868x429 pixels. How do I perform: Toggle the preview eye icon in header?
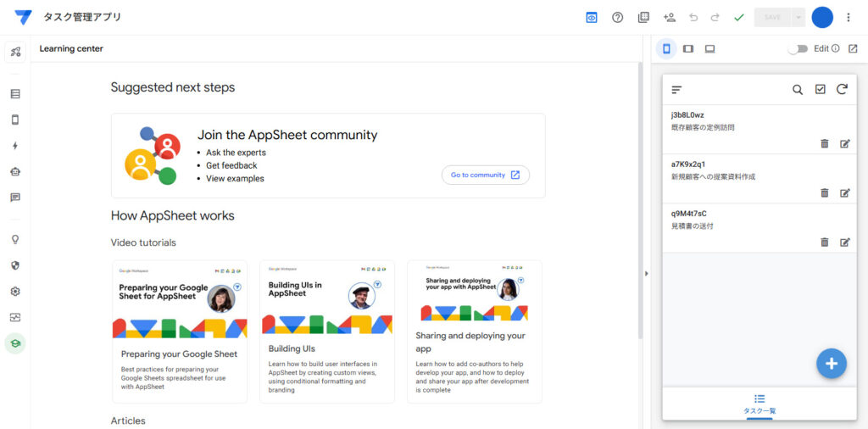pyautogui.click(x=592, y=17)
